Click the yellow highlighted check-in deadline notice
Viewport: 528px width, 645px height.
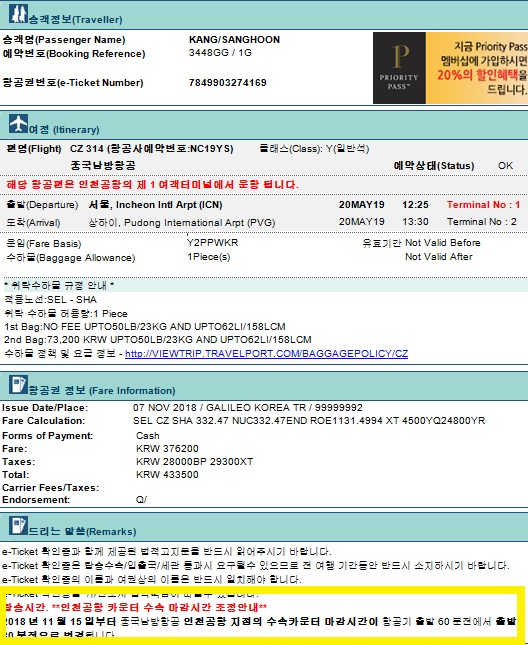point(263,615)
